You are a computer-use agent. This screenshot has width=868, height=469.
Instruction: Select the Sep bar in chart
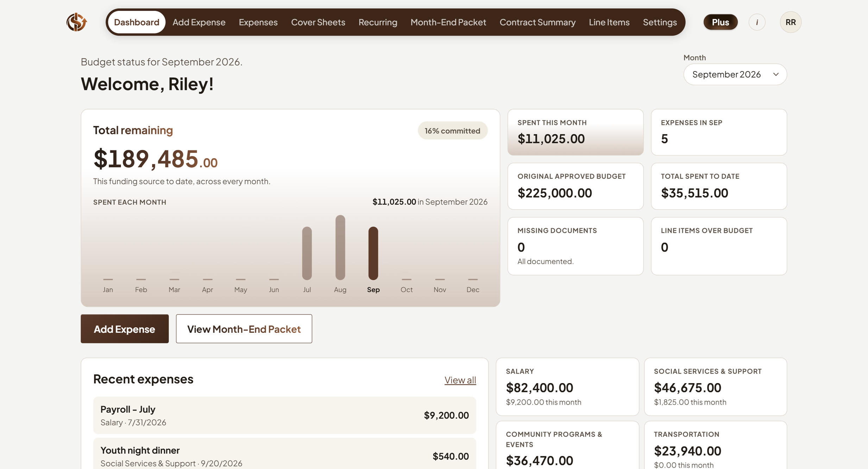coord(373,253)
